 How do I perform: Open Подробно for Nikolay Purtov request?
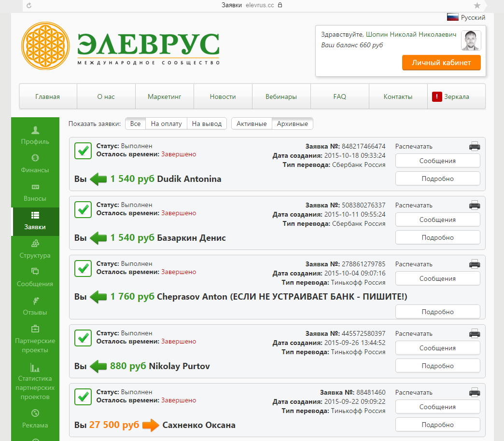pos(437,366)
